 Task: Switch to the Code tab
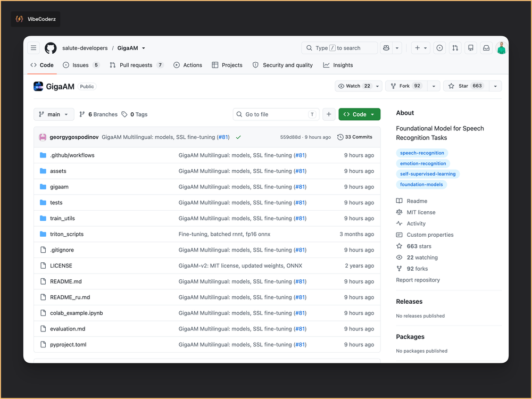point(43,65)
